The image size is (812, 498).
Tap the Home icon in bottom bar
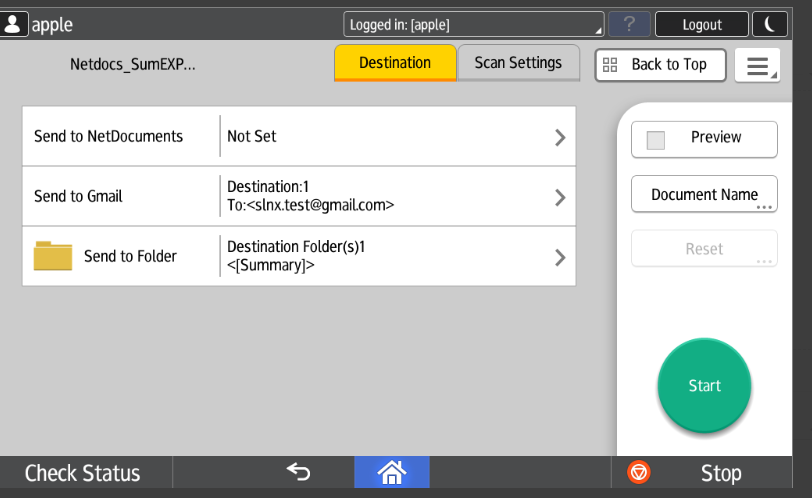392,472
